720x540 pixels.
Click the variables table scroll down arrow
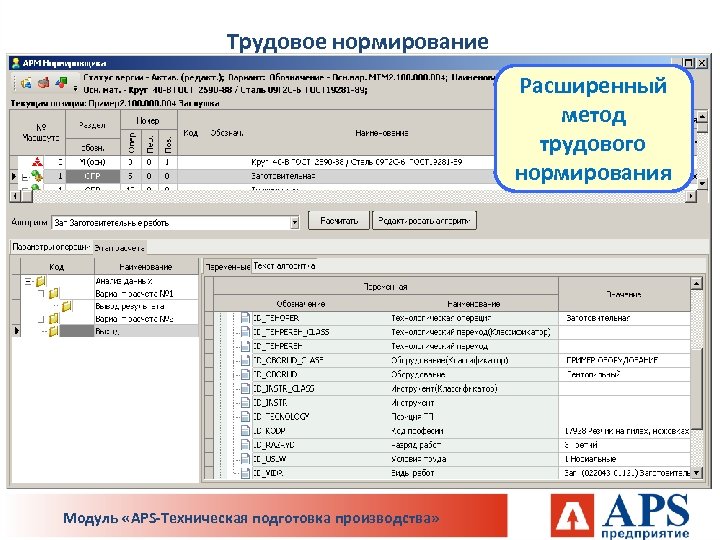[x=697, y=473]
